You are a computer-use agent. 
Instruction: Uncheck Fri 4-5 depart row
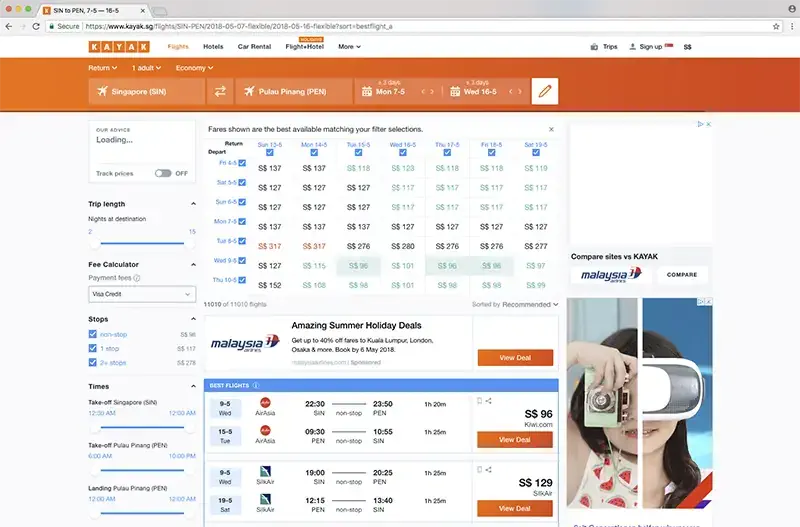(x=242, y=163)
